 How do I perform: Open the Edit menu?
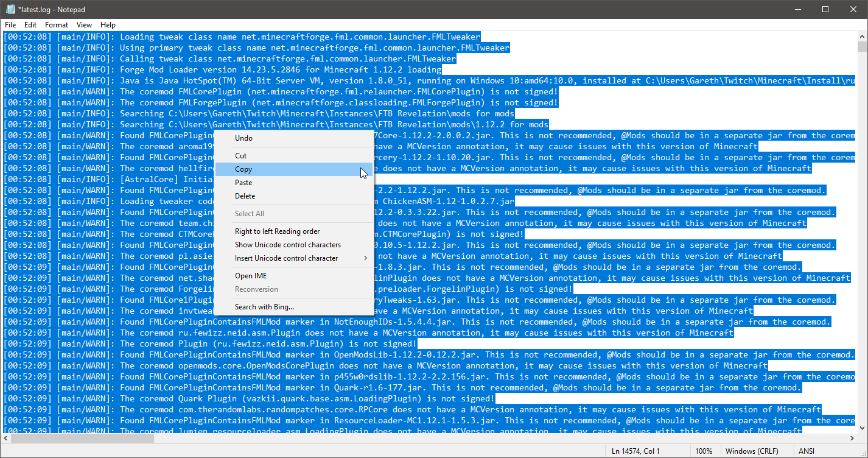point(30,25)
